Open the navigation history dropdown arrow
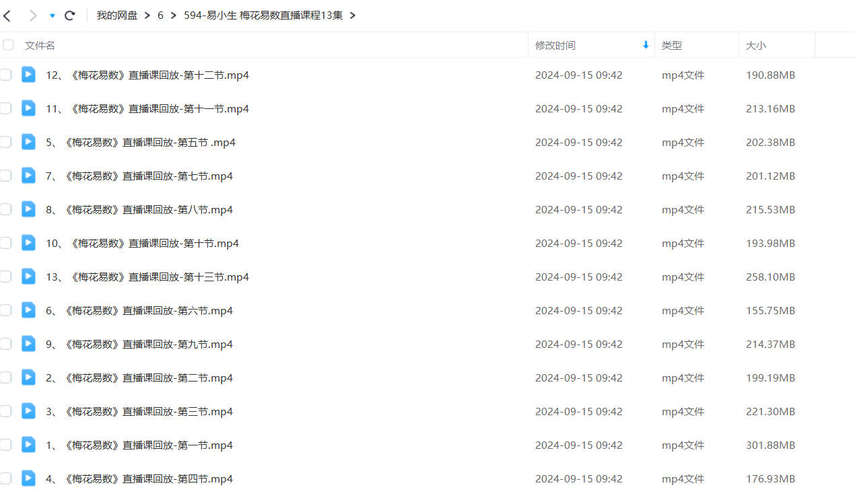Viewport: 855px width, 504px height. coord(53,15)
